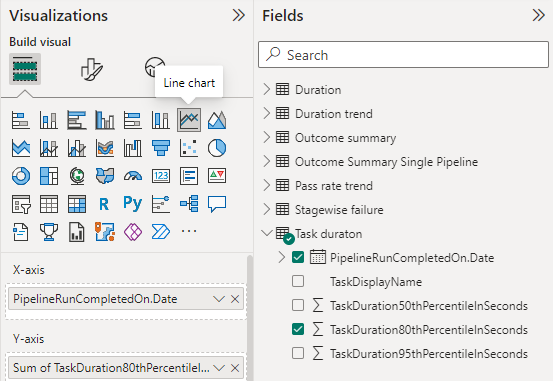Check the TaskDisplayName field
The image size is (553, 381).
point(298,281)
